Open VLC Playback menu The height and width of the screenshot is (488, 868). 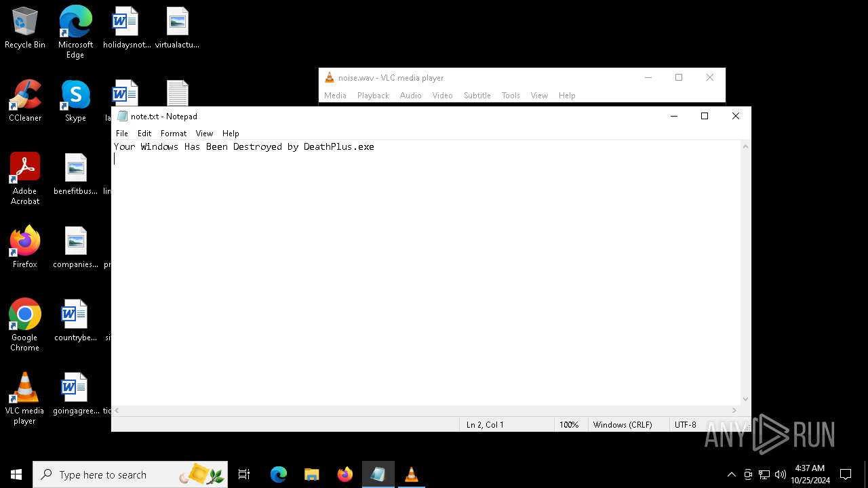tap(373, 96)
